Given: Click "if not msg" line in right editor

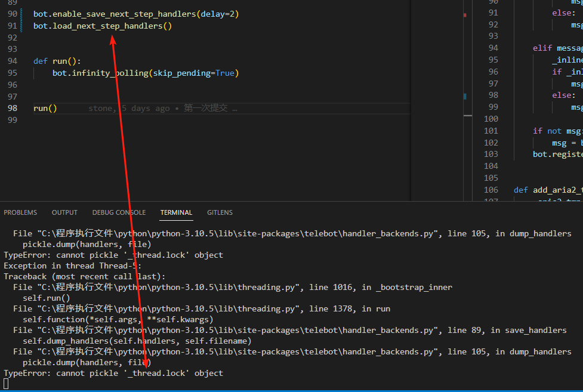Looking at the screenshot, I should (x=558, y=131).
